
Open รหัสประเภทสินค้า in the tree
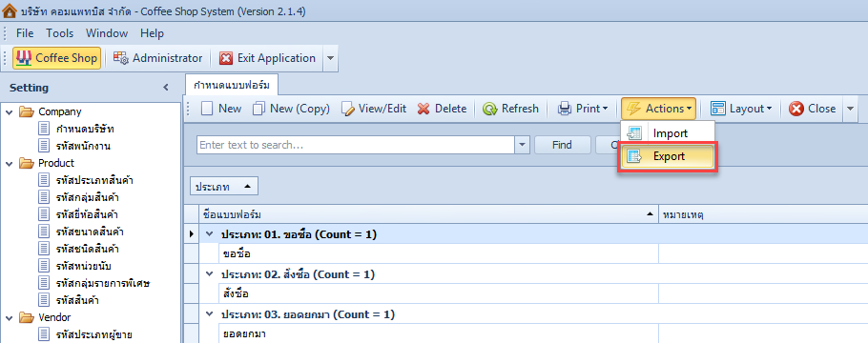click(94, 180)
